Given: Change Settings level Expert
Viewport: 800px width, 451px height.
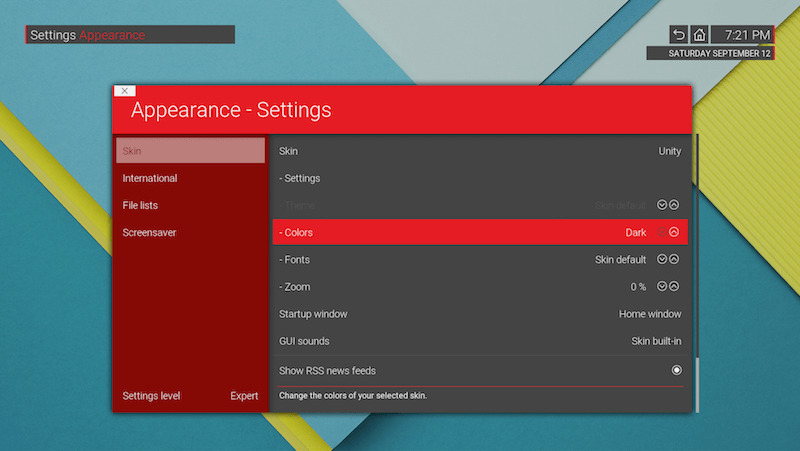Looking at the screenshot, I should click(190, 396).
